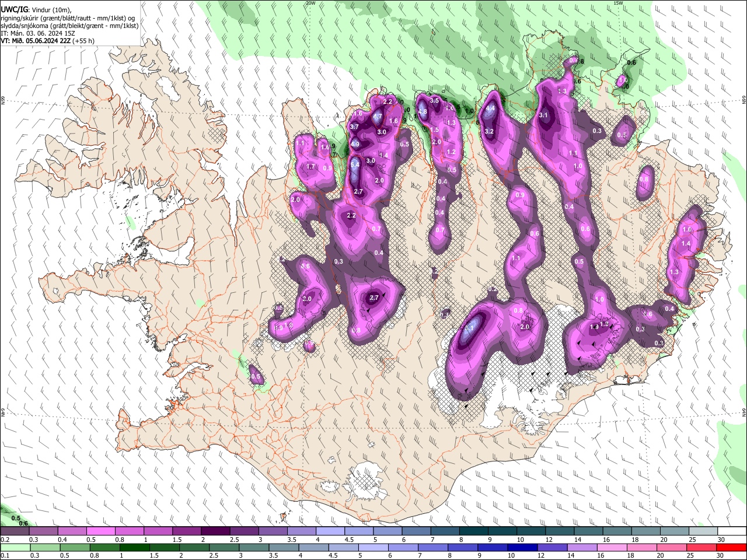Click the '12' label in the upper legend row

click(x=549, y=540)
